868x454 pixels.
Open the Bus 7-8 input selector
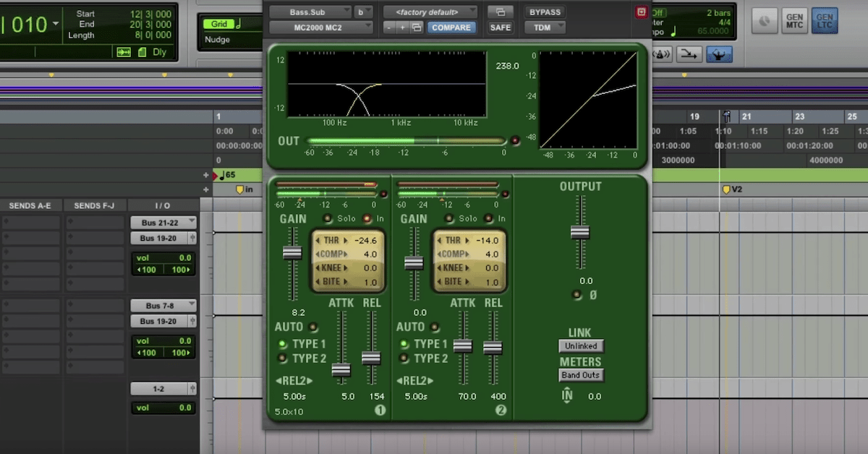click(163, 305)
